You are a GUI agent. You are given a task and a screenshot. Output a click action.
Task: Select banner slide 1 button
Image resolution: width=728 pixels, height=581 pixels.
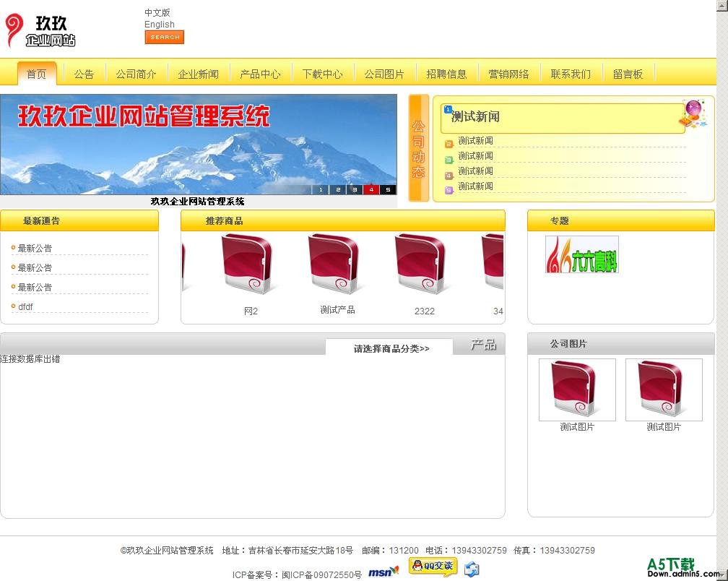321,189
